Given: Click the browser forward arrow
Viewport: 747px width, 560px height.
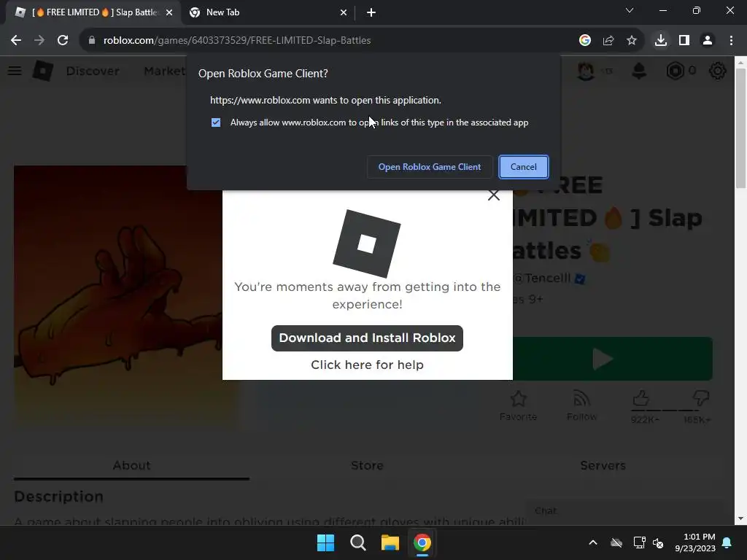Looking at the screenshot, I should [x=39, y=41].
